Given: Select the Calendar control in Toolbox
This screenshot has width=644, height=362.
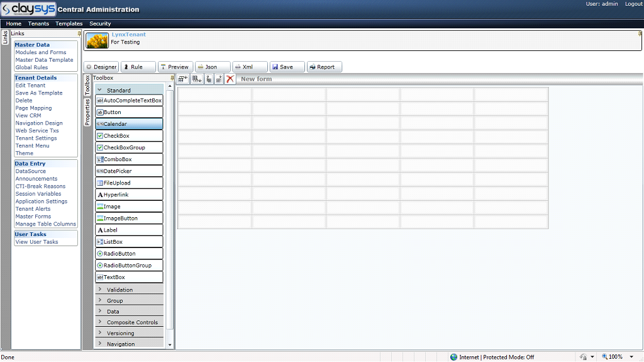Looking at the screenshot, I should tap(129, 124).
